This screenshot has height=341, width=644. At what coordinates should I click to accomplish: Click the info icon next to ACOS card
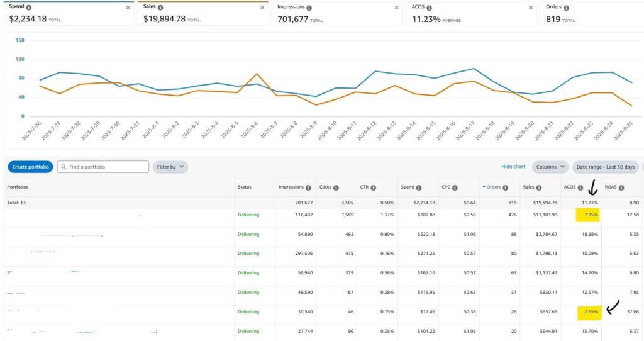tap(430, 8)
